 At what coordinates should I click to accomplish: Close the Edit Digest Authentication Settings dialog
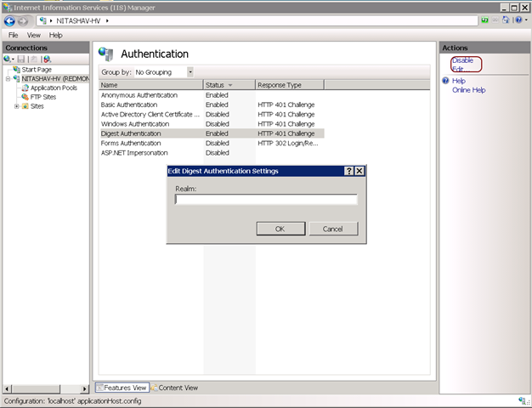359,171
